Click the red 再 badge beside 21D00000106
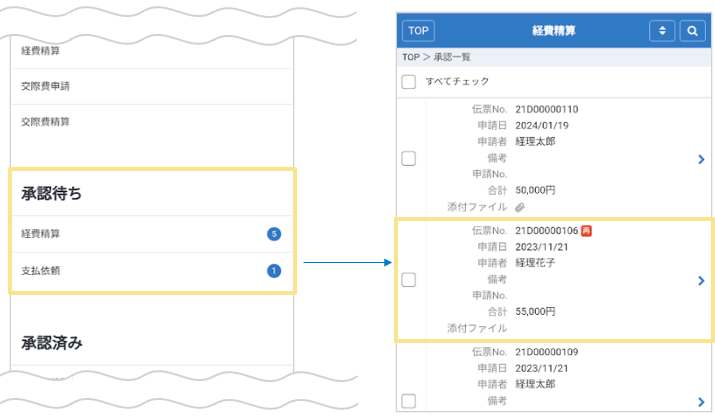The height and width of the screenshot is (418, 715). point(587,231)
